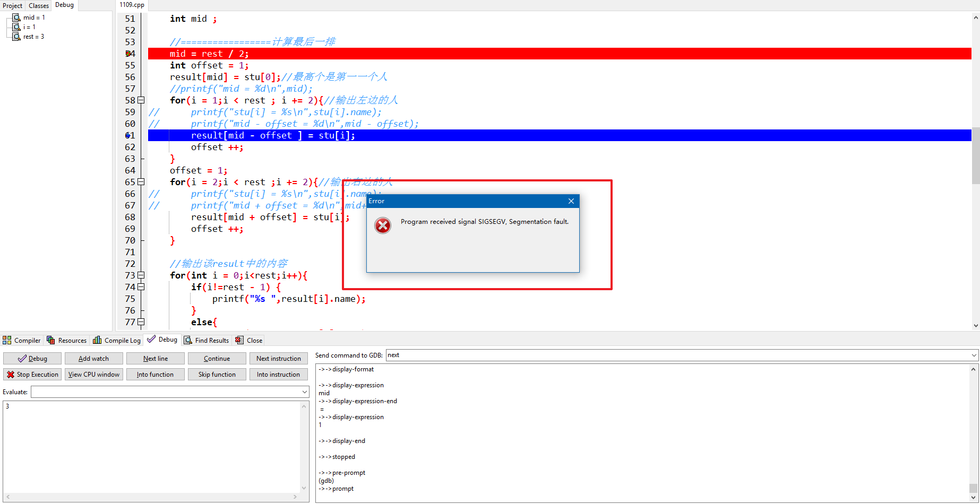
Task: Click the current-line marker on line 61
Action: pos(128,135)
